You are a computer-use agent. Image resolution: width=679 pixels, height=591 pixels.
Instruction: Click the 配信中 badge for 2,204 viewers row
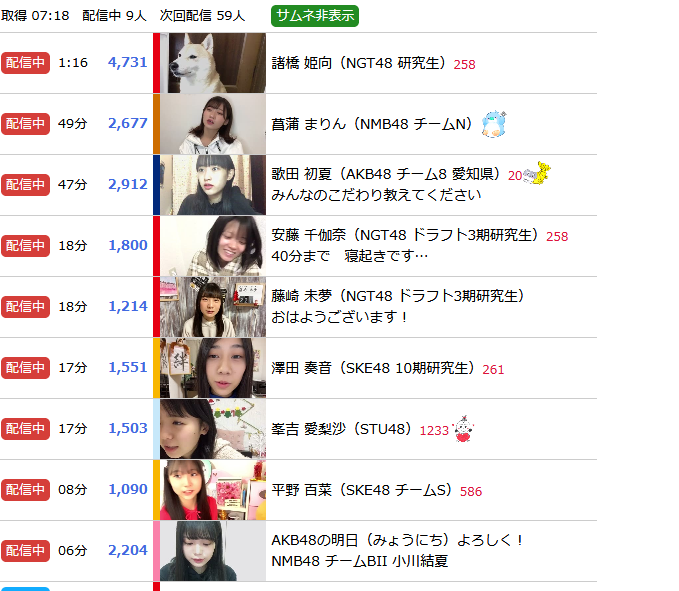pyautogui.click(x=25, y=551)
